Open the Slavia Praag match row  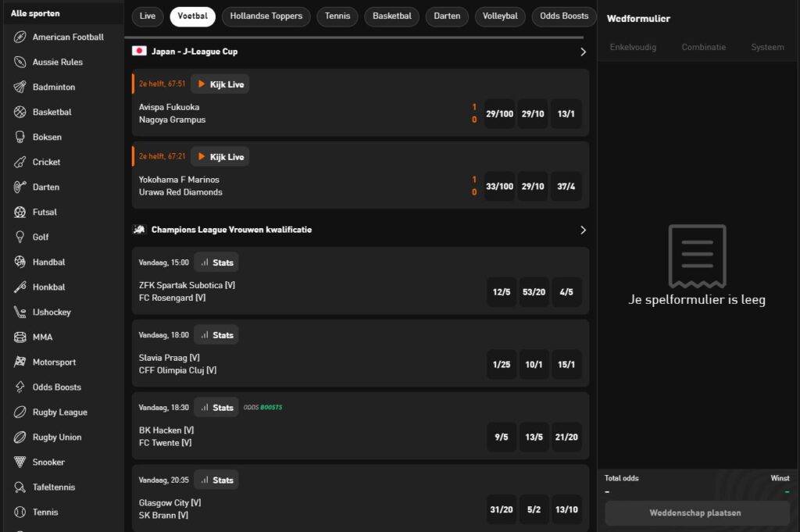pos(360,353)
